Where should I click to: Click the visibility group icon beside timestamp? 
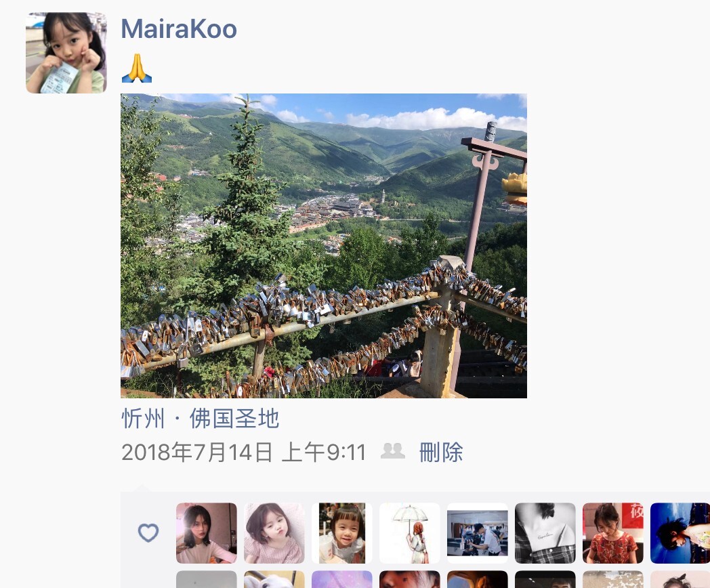pyautogui.click(x=392, y=451)
